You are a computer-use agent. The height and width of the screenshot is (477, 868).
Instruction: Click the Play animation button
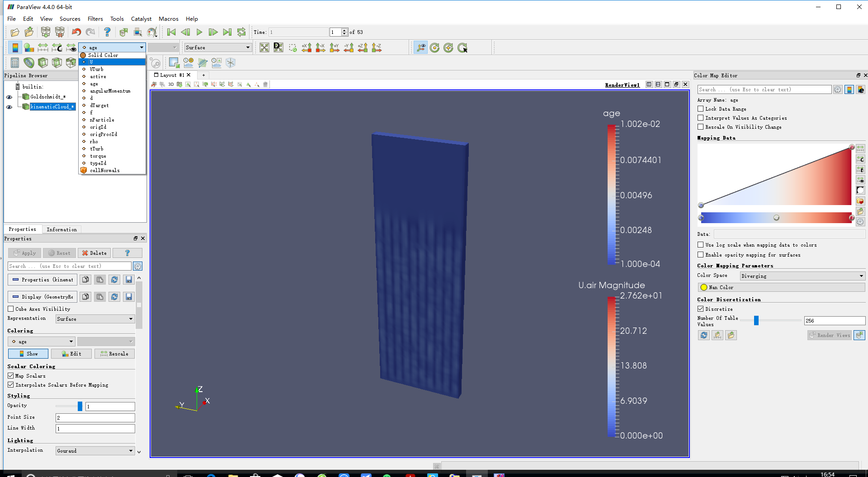pos(199,32)
